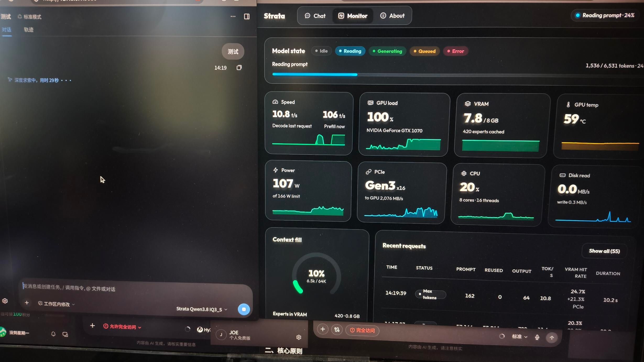Click the plus icon beside 工作区内修改
644x362 pixels.
tap(27, 303)
